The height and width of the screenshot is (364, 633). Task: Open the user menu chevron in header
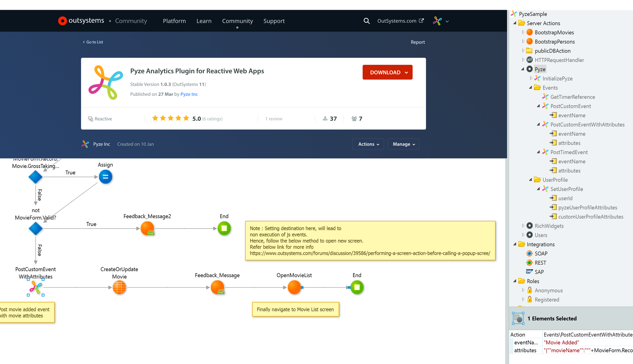click(447, 21)
